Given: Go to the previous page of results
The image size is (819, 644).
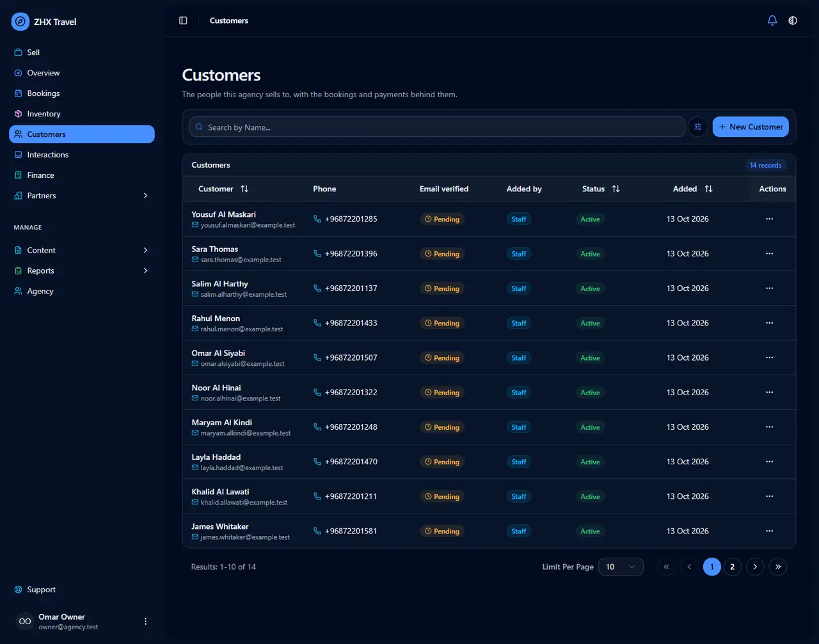Looking at the screenshot, I should pos(689,567).
